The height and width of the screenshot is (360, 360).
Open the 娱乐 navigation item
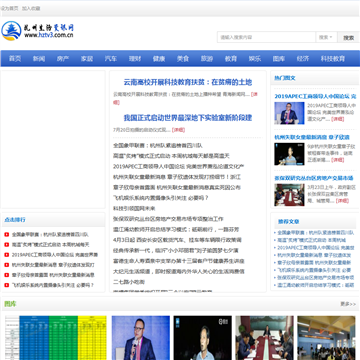click(x=255, y=59)
